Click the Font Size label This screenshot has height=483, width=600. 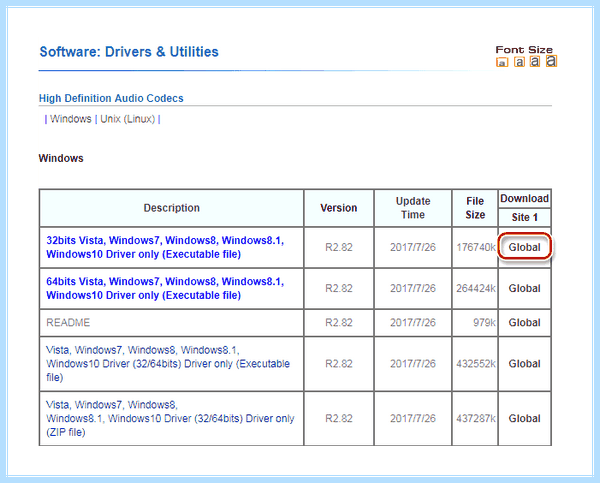pos(524,50)
